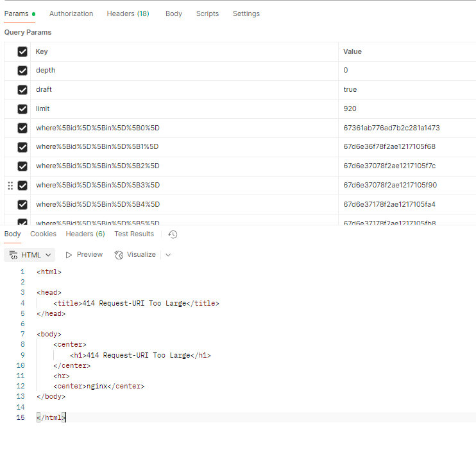
Task: Toggle the select-all checkbox in Key header
Action: (x=22, y=51)
